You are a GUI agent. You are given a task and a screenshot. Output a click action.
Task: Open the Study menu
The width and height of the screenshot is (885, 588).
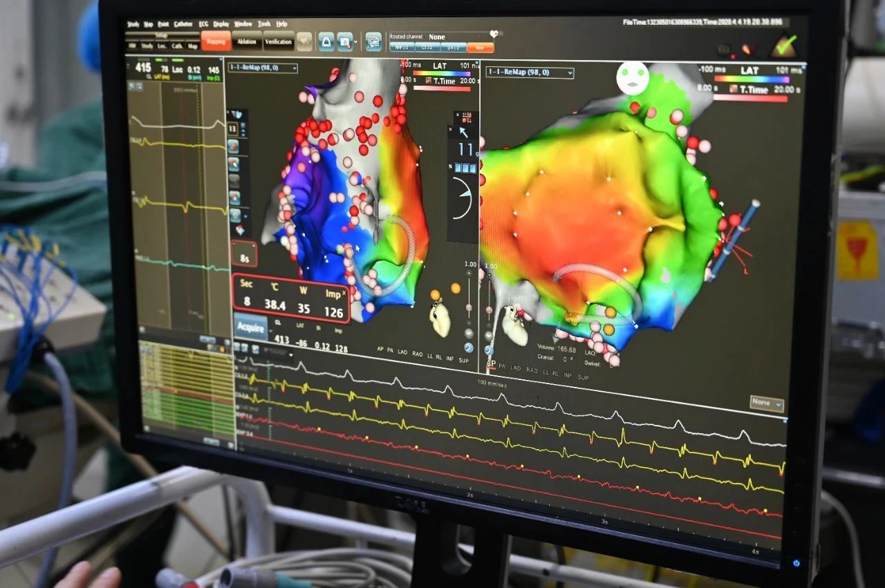click(133, 24)
